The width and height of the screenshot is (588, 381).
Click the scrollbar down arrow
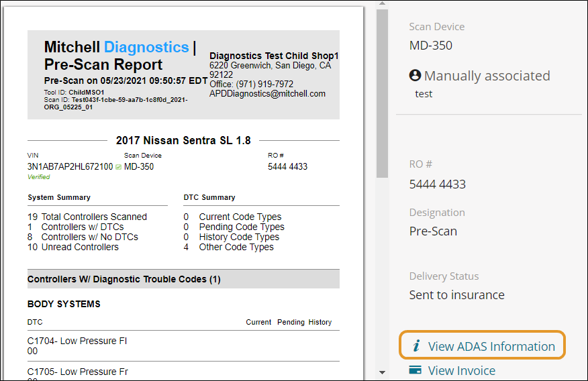[382, 372]
